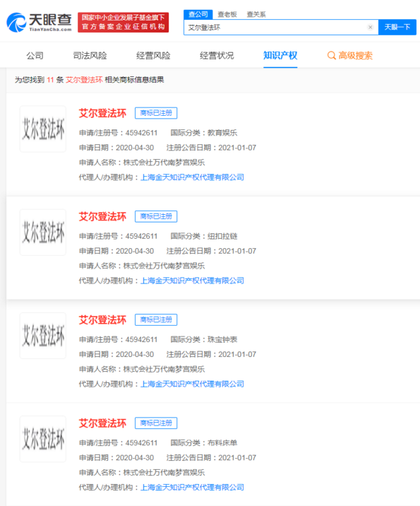Open 上海金天知识产权代理有限公司 link in 珠宝钟表 result
Viewport: 420px width, 506px height.
click(x=192, y=384)
